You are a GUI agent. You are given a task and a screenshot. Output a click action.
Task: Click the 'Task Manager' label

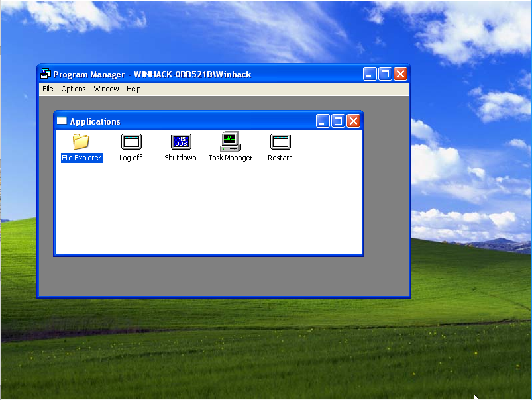pyautogui.click(x=231, y=158)
